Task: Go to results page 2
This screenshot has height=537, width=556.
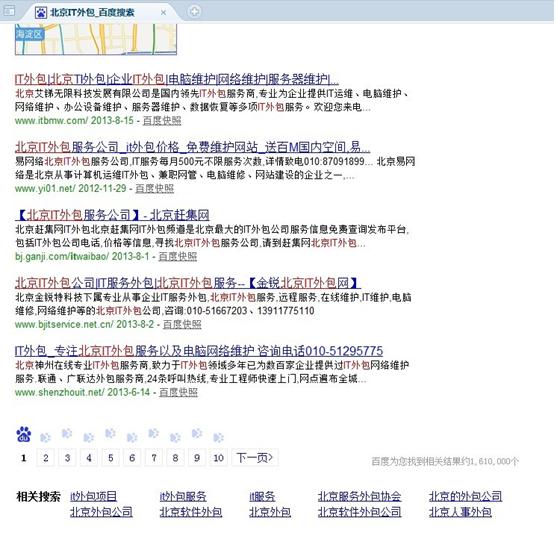Action: (x=45, y=458)
